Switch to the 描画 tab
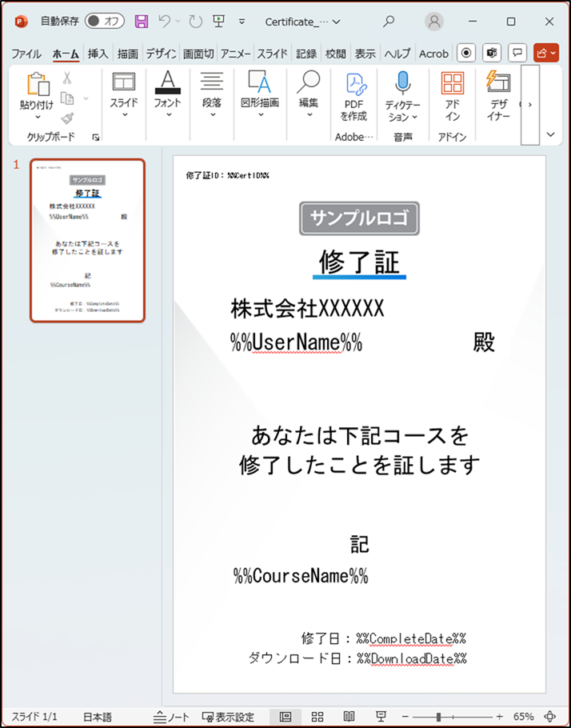 (127, 54)
